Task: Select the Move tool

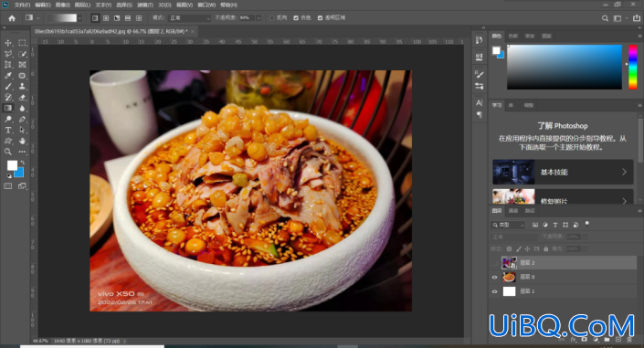Action: (8, 43)
